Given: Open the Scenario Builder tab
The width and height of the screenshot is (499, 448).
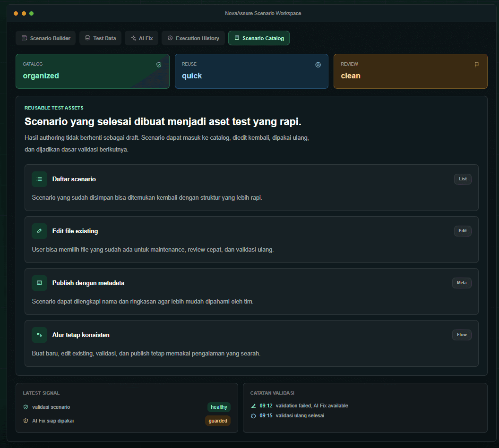Looking at the screenshot, I should [x=45, y=38].
